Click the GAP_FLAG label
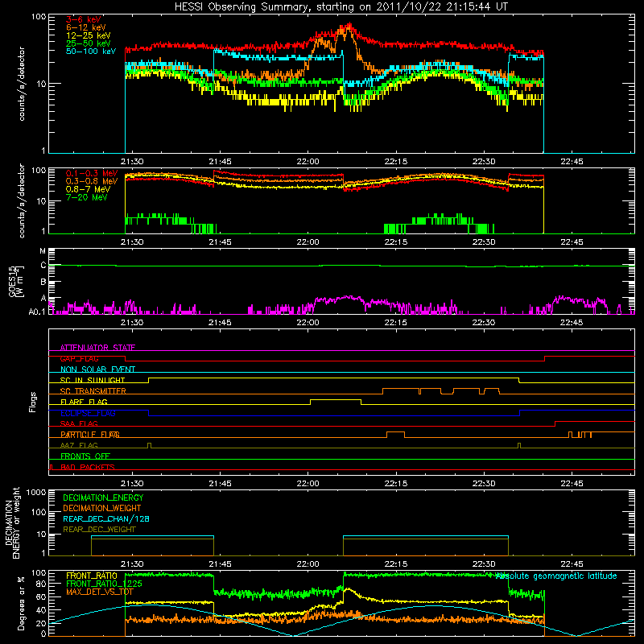Viewport: 644px width, 644px height. coord(79,358)
